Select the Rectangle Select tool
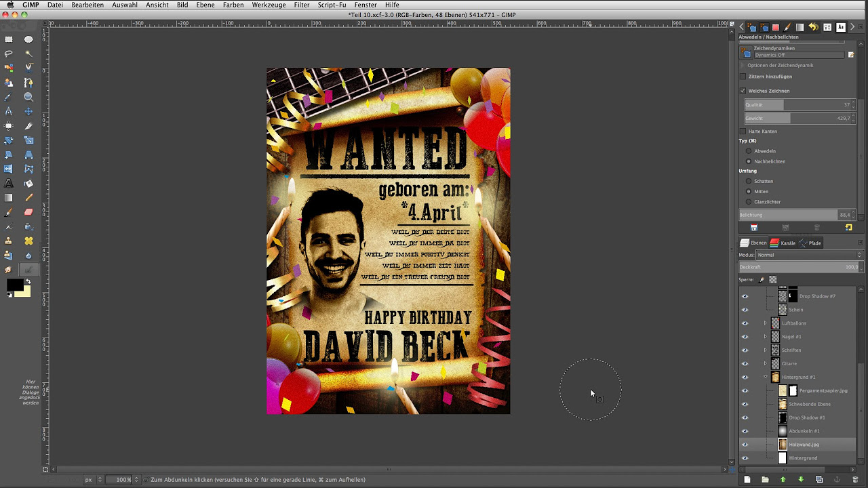 pyautogui.click(x=9, y=39)
